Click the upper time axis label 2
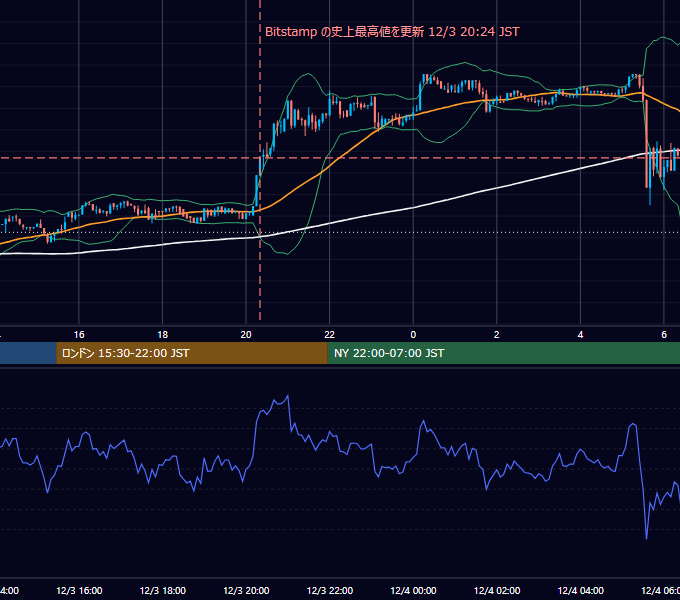Image resolution: width=680 pixels, height=600 pixels. click(x=497, y=335)
